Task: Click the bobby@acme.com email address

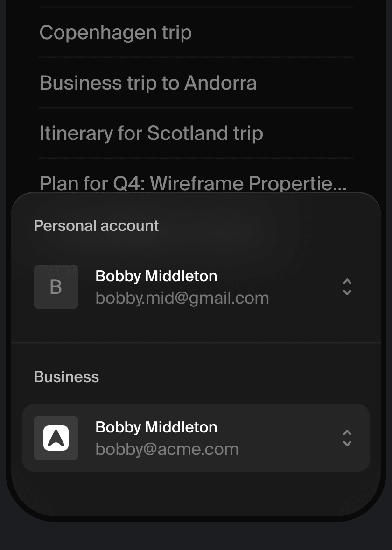Action: pyautogui.click(x=167, y=449)
